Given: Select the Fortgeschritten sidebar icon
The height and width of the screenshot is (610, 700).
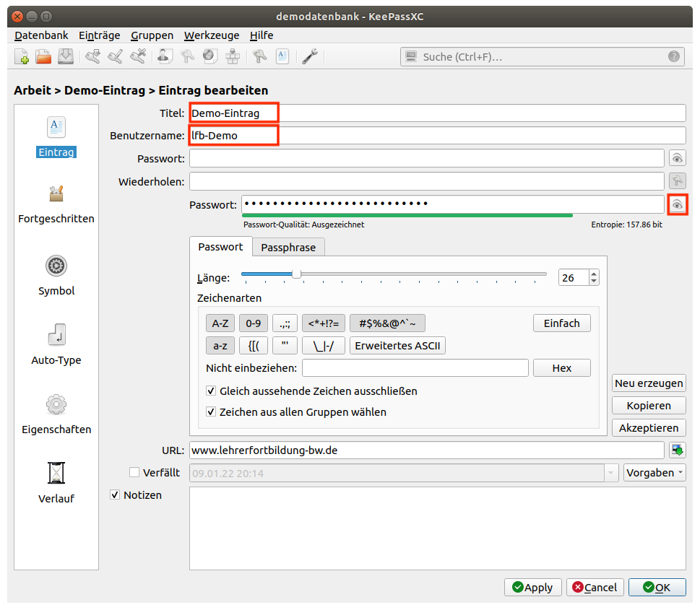Looking at the screenshot, I should tap(56, 194).
